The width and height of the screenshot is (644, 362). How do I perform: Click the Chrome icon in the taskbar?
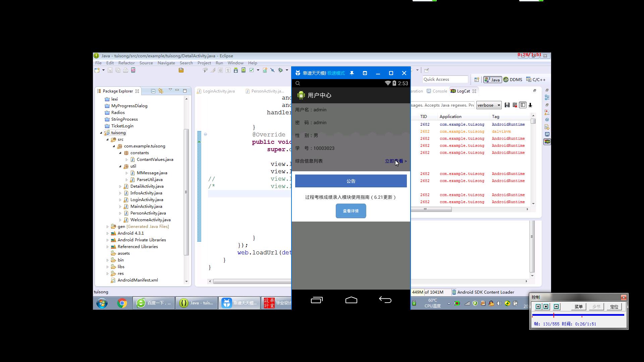pos(122,303)
